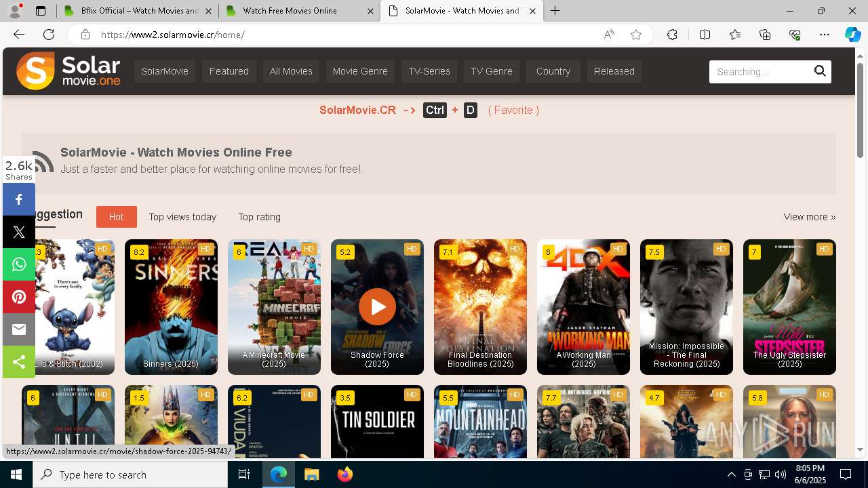
Task: Open the Solarmovie.one logo
Action: pos(68,71)
